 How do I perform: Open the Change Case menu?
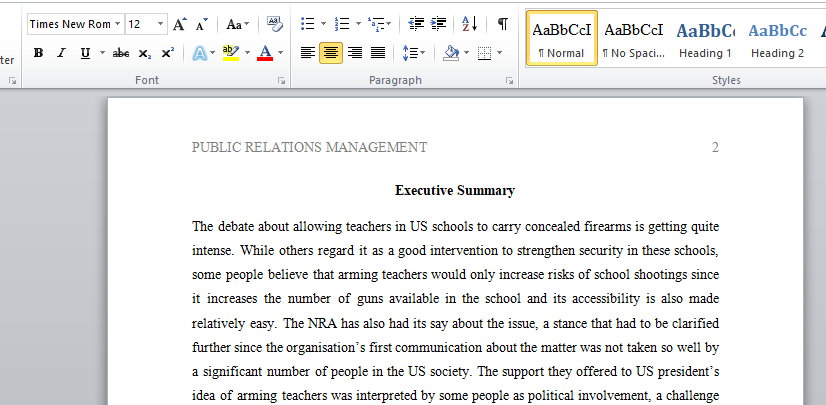tap(238, 24)
